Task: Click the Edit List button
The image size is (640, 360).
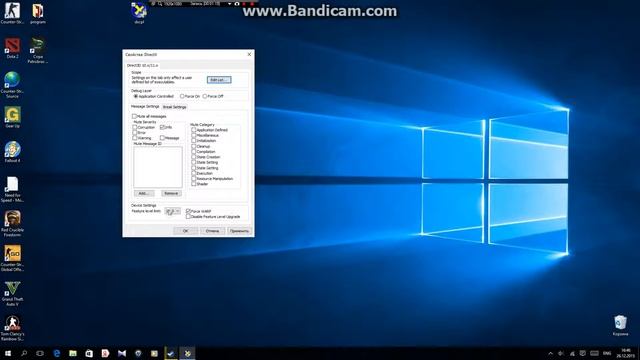Action: tap(219, 80)
